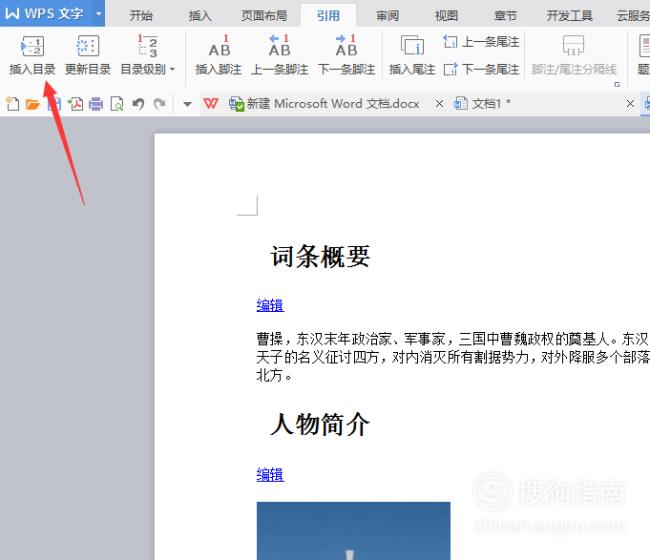The width and height of the screenshot is (650, 560).
Task: Open the 章节 tab
Action: point(505,16)
